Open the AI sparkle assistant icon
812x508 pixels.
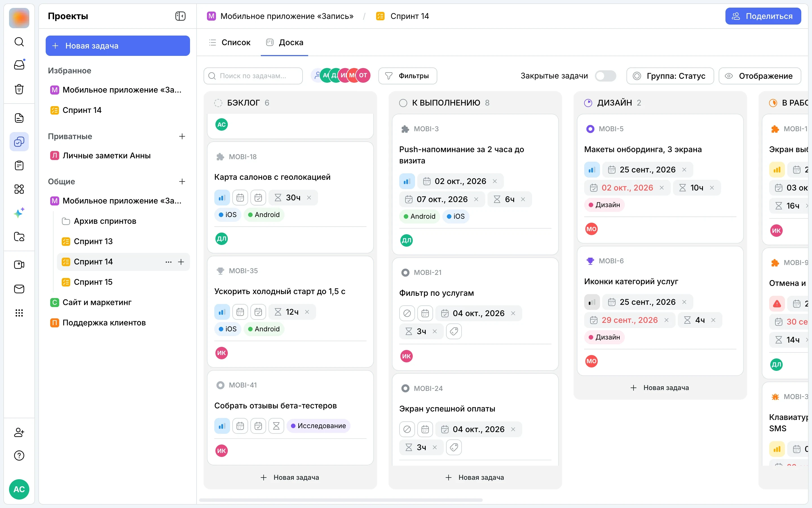[x=19, y=213]
